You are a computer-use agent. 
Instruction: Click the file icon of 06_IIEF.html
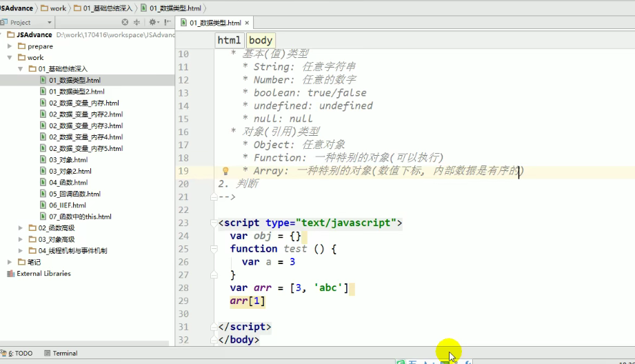coord(43,205)
